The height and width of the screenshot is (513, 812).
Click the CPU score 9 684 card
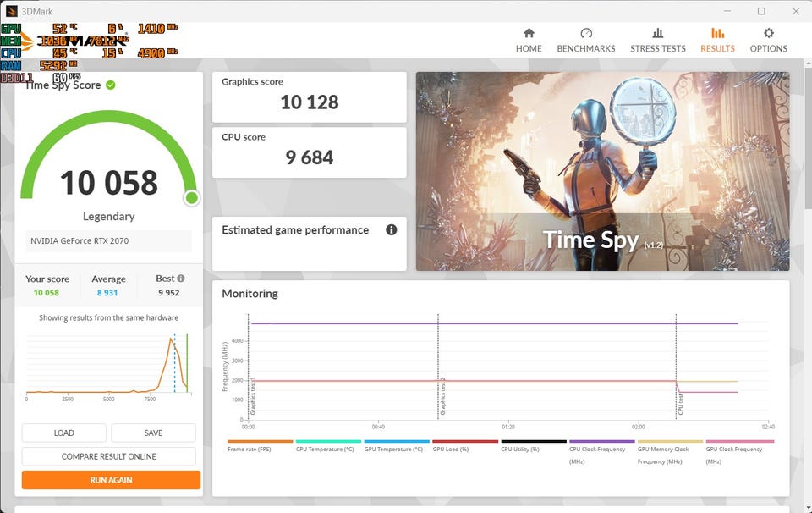click(310, 152)
